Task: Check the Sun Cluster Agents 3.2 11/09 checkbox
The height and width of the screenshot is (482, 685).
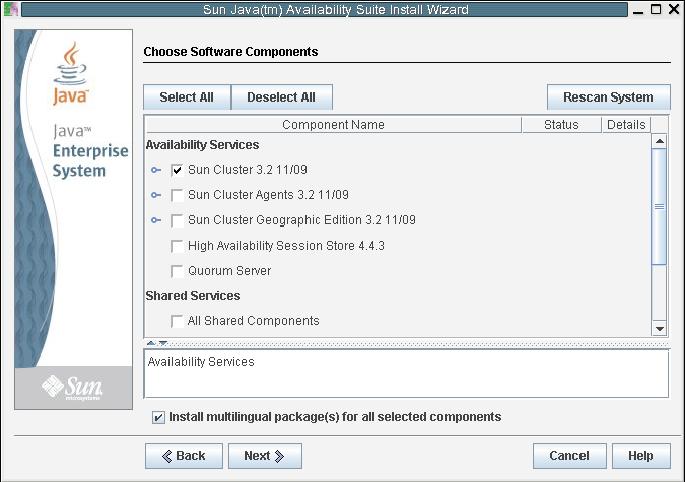Action: click(x=177, y=195)
